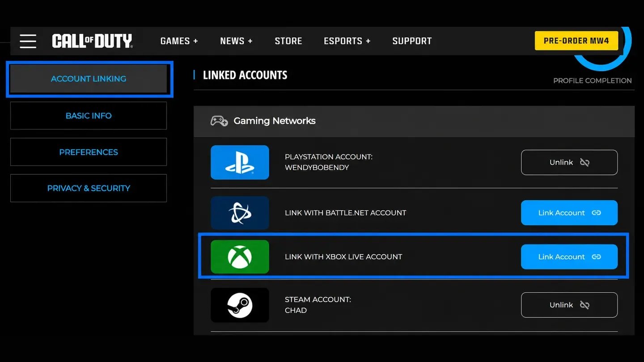The width and height of the screenshot is (644, 362).
Task: Click the Steam logo tile
Action: click(x=240, y=305)
